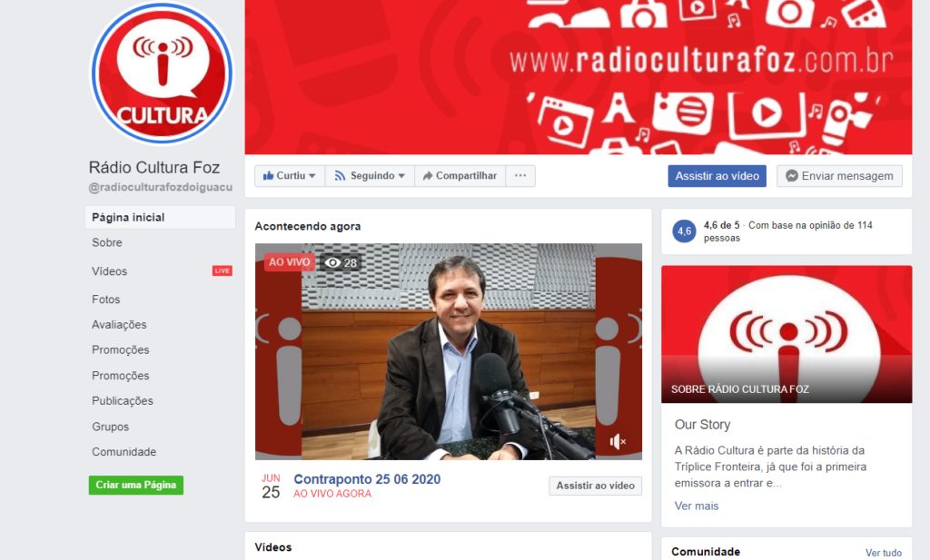Click the Comunidade heading in the right card
Viewport: 930px width, 560px height.
pyautogui.click(x=706, y=552)
